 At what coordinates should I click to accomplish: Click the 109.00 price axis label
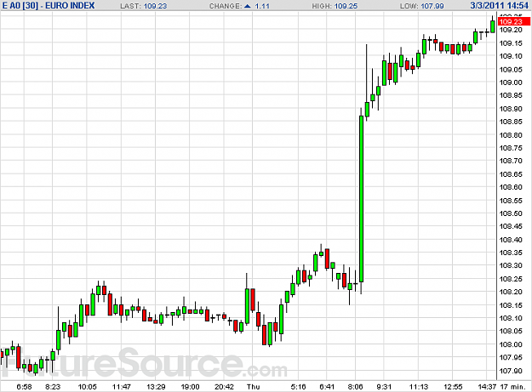pos(511,82)
